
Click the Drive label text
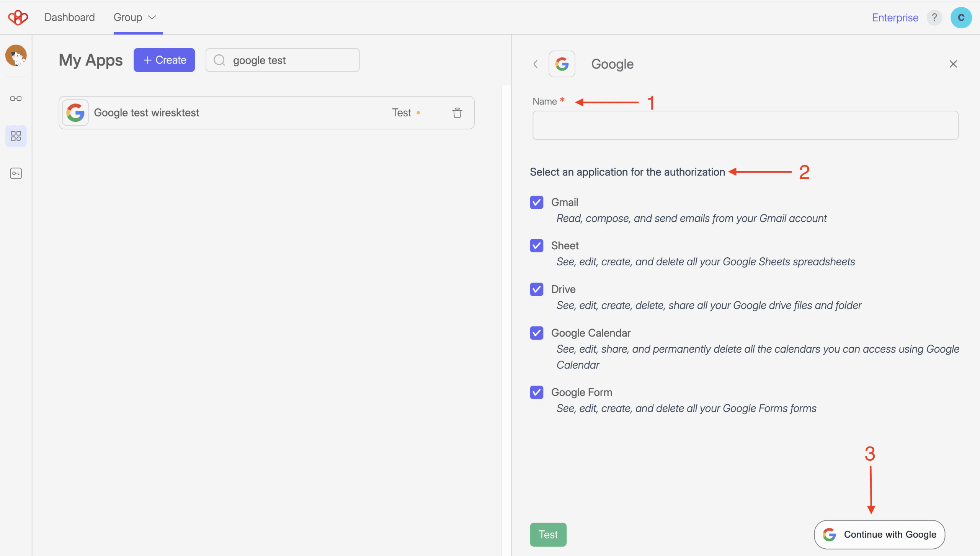click(x=563, y=289)
